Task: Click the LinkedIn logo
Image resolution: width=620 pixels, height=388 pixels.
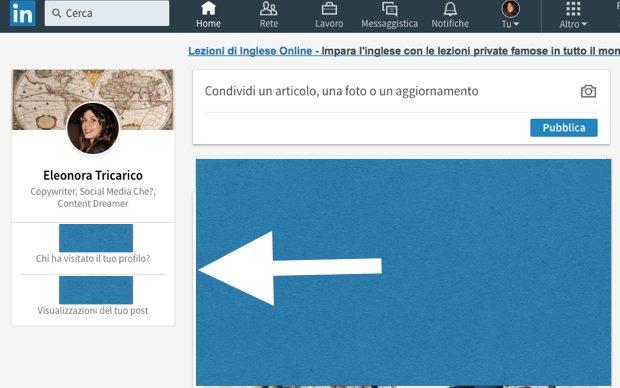Action: (23, 13)
